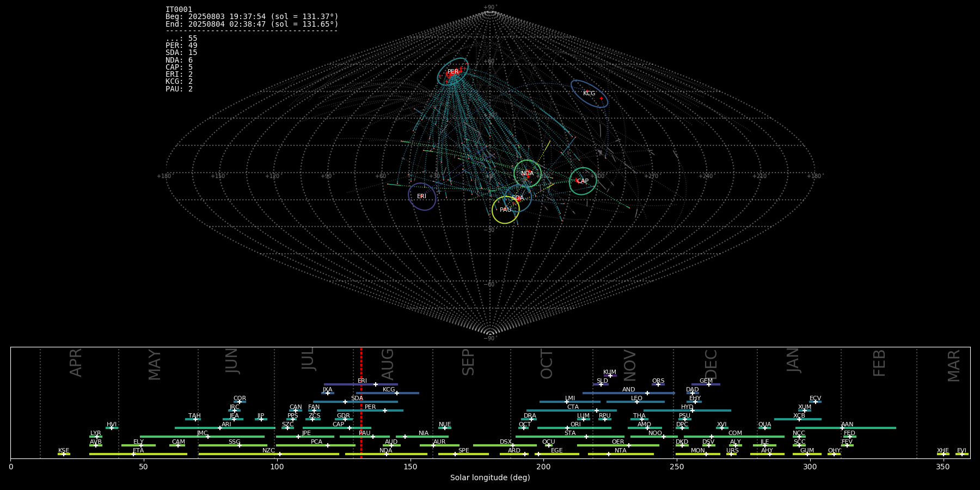Select the STA shower label in timeline

click(x=570, y=433)
